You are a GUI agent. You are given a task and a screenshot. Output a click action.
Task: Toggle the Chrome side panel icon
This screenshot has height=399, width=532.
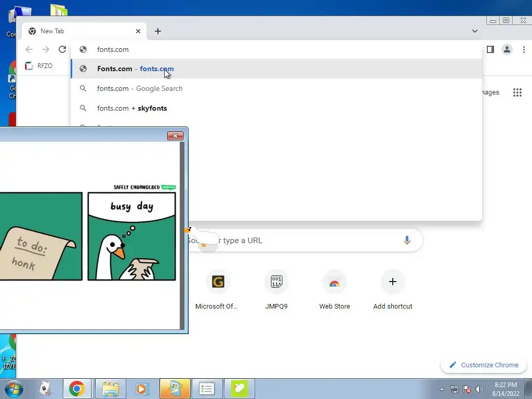coord(490,49)
